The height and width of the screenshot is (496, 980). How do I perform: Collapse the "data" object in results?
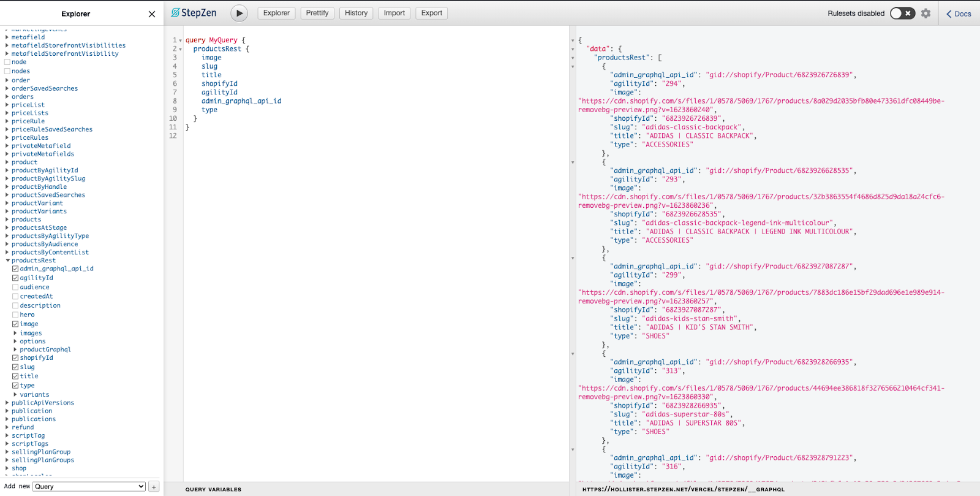[573, 49]
